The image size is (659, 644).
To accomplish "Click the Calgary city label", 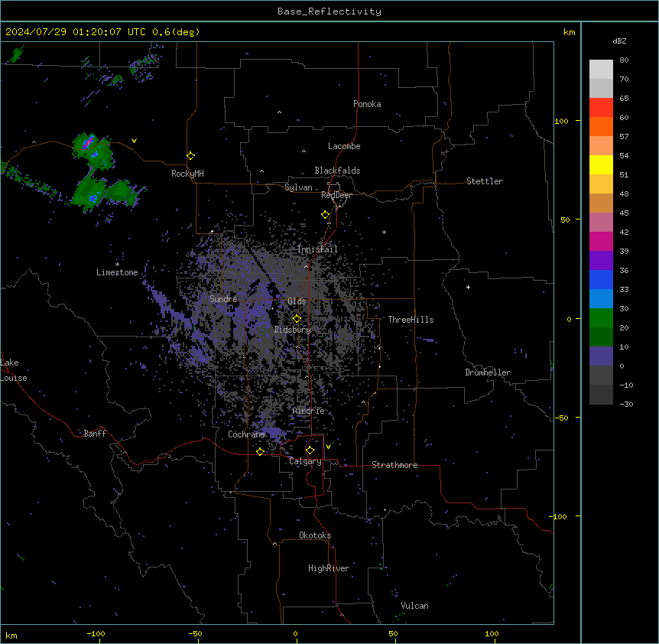I will coord(305,461).
